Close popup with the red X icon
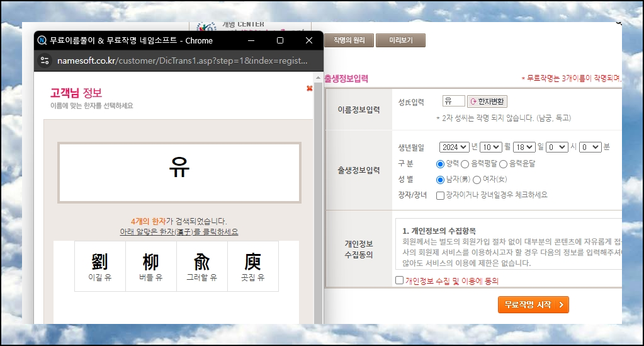644x346 pixels. click(309, 88)
